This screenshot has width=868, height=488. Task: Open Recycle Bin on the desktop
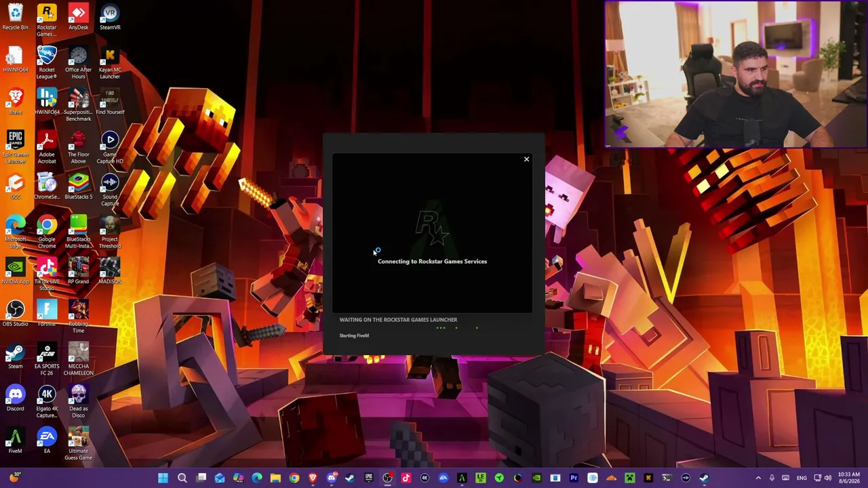15,18
